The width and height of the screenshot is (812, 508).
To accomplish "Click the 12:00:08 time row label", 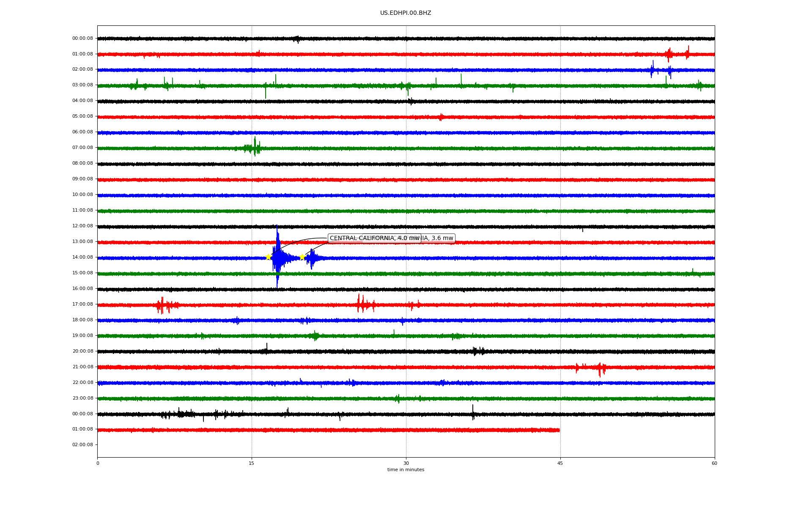I will [x=82, y=226].
